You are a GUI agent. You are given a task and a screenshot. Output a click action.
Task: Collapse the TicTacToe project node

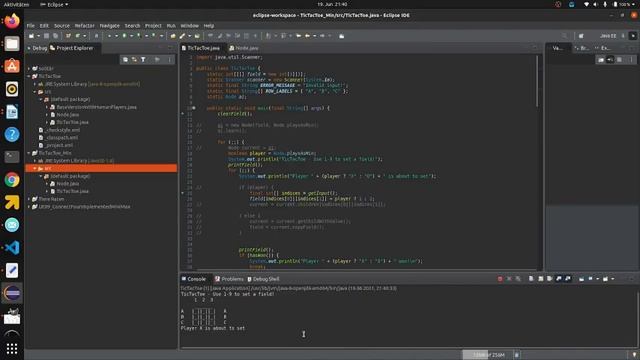(29, 76)
